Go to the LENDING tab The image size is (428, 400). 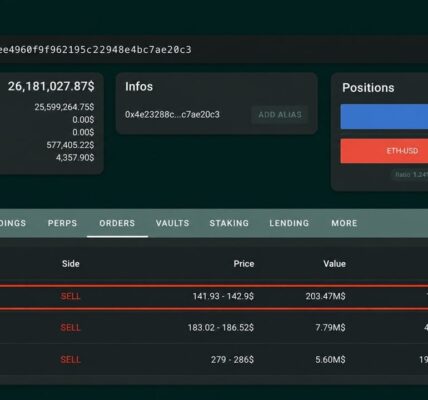[289, 223]
